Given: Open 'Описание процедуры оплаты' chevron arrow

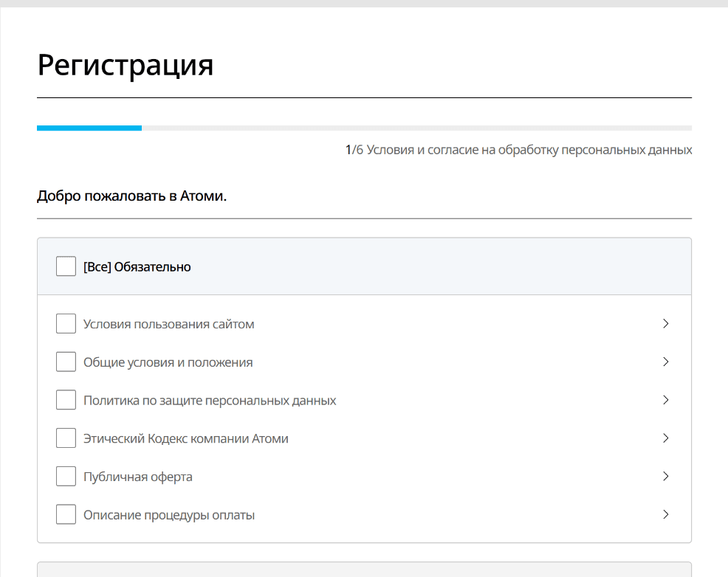Looking at the screenshot, I should (x=666, y=514).
